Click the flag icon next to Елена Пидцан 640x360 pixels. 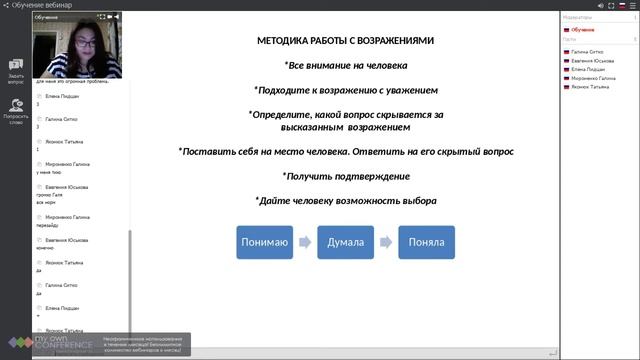(567, 69)
